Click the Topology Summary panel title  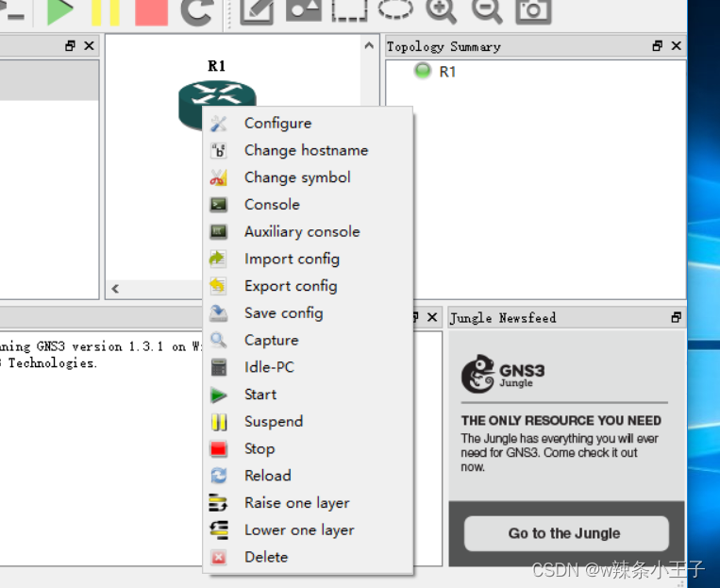coord(444,47)
